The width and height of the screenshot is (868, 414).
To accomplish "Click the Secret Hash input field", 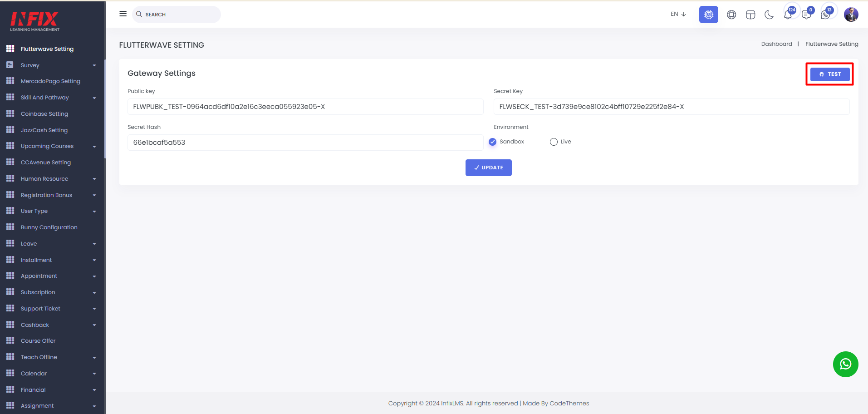I will tap(305, 143).
